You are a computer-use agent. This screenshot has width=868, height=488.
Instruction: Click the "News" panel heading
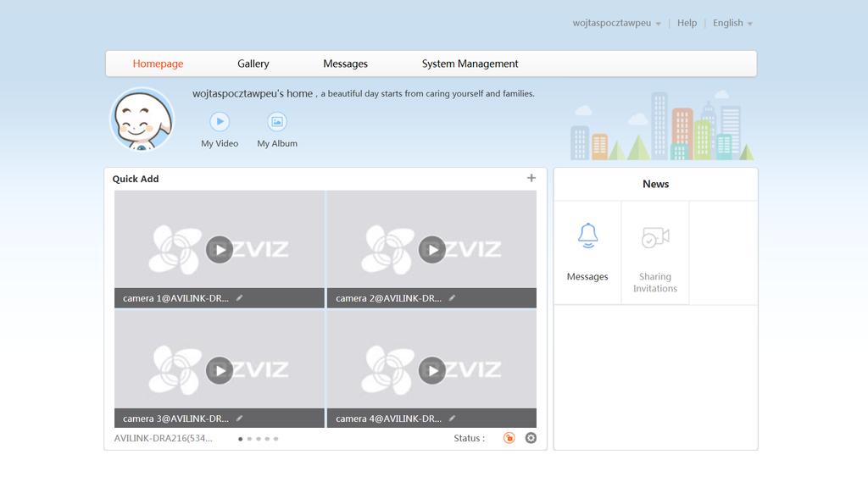(x=656, y=184)
